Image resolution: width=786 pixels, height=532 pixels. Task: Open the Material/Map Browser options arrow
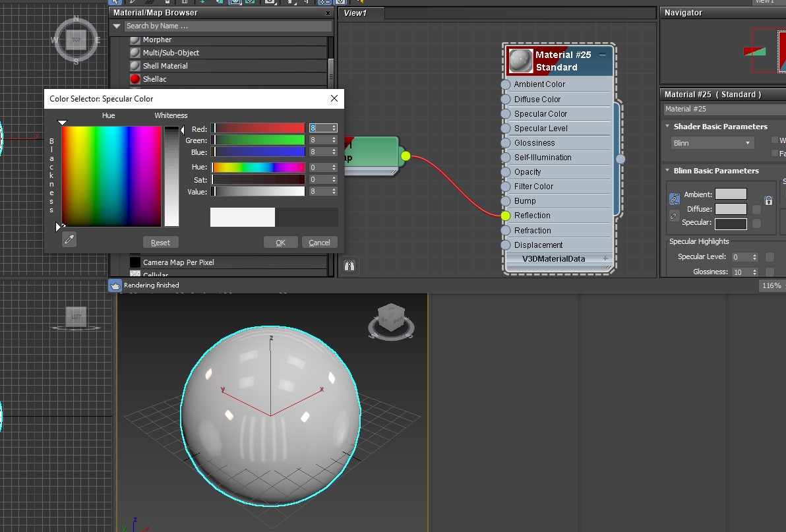point(117,26)
